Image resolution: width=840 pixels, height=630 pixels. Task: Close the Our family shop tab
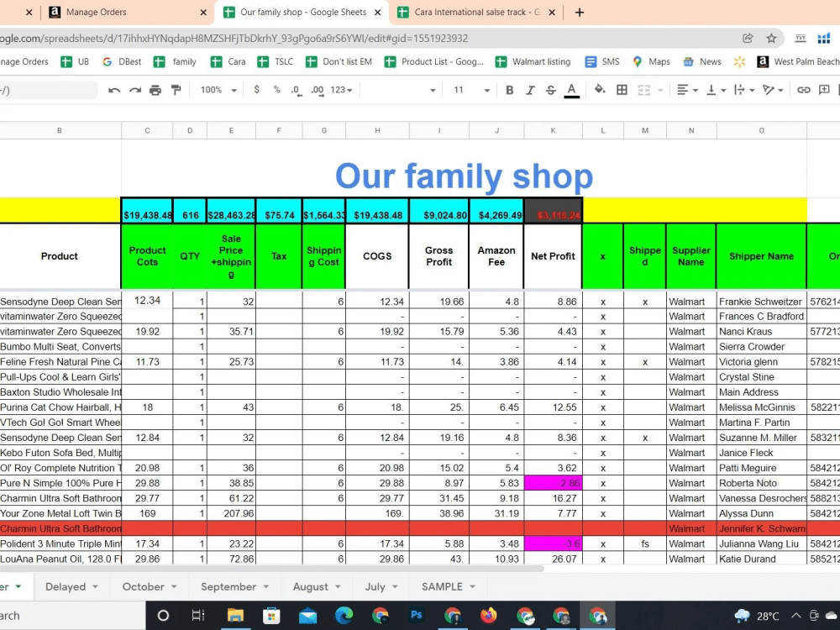[378, 13]
